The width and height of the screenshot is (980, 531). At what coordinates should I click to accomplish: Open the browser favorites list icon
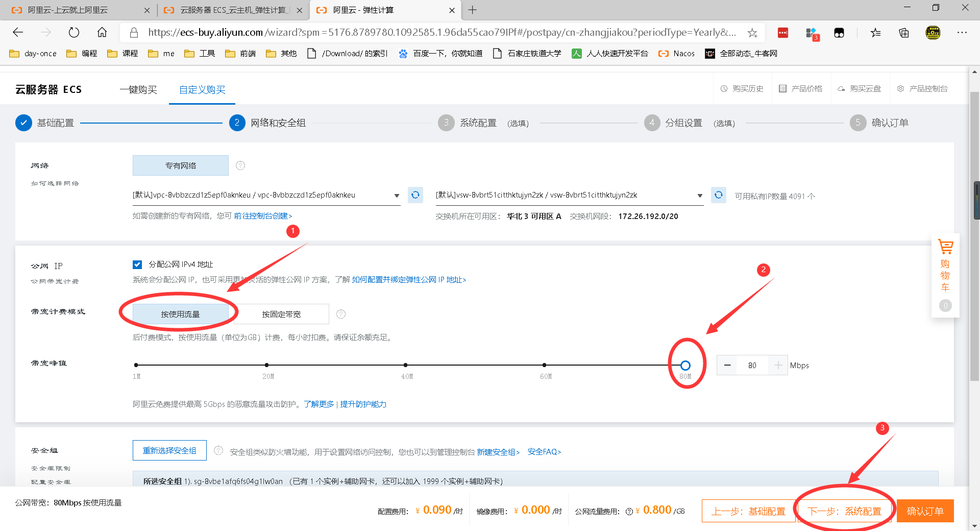(x=876, y=33)
